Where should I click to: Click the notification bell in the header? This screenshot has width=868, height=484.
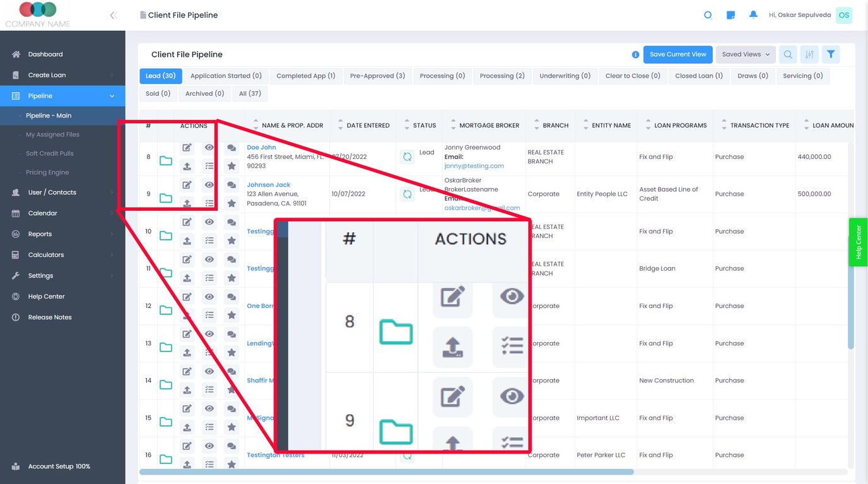pyautogui.click(x=753, y=15)
